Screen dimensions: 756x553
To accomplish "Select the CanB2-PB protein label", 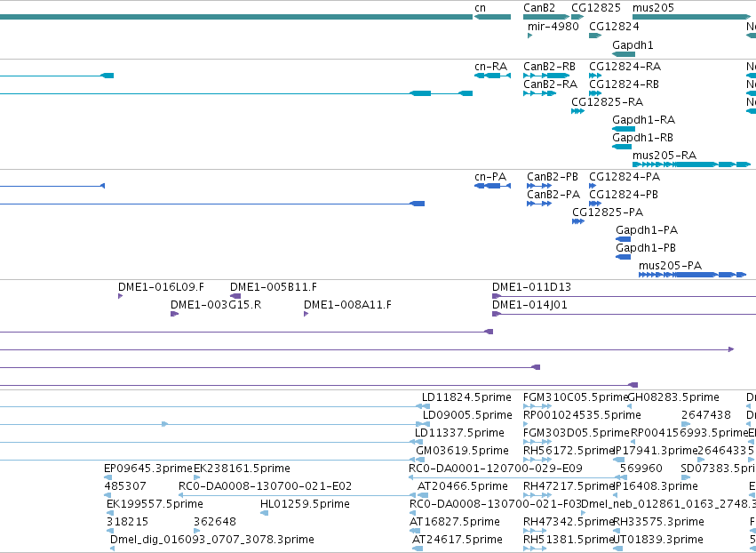I will point(552,177).
